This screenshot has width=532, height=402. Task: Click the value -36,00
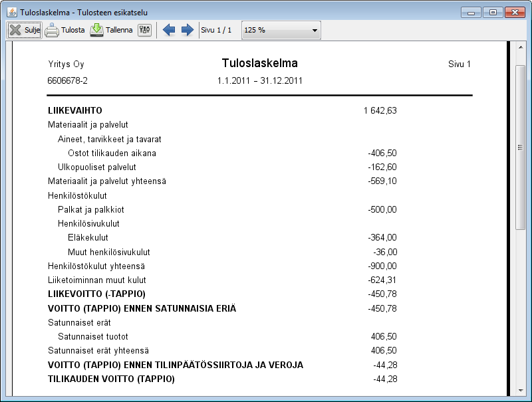click(385, 252)
